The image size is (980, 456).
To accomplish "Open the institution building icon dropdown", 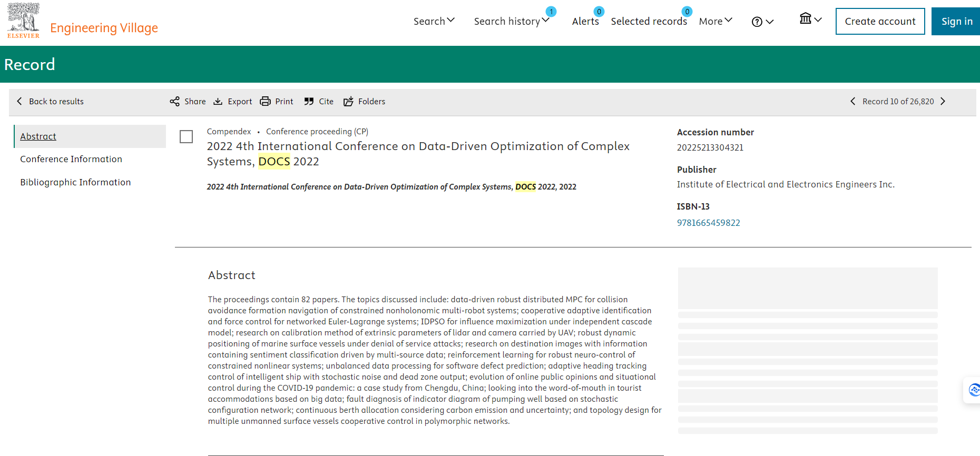I will click(x=810, y=19).
